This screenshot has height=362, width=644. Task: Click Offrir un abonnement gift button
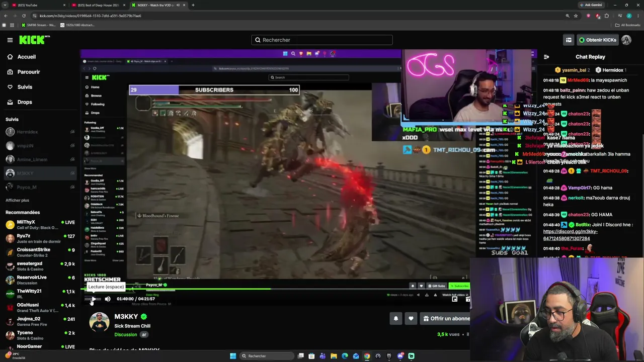click(x=446, y=318)
